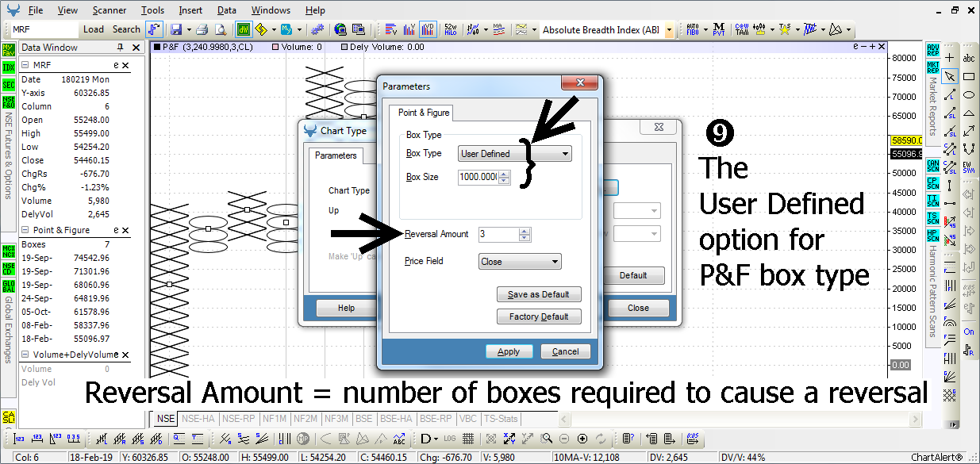980x464 pixels.
Task: Open the Windows menu
Action: point(271,10)
